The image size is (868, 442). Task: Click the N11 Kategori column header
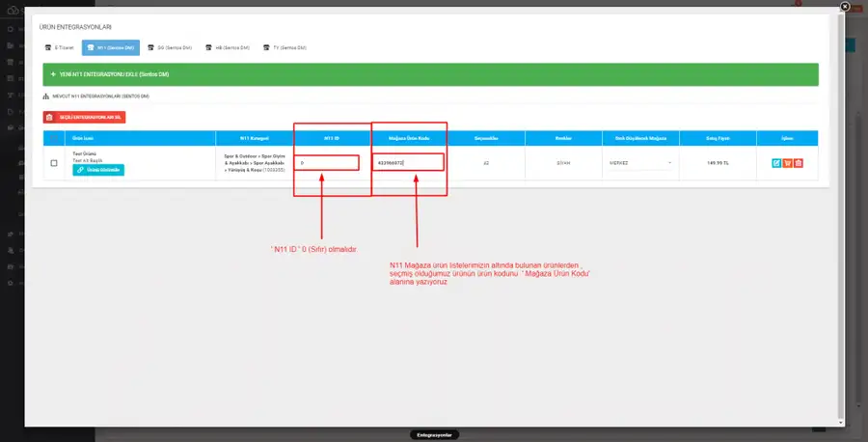(254, 138)
